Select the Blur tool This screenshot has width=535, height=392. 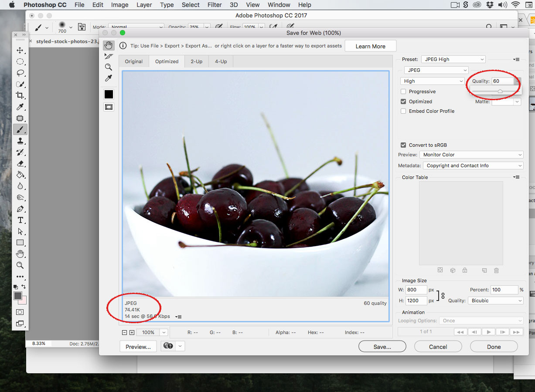coord(20,186)
